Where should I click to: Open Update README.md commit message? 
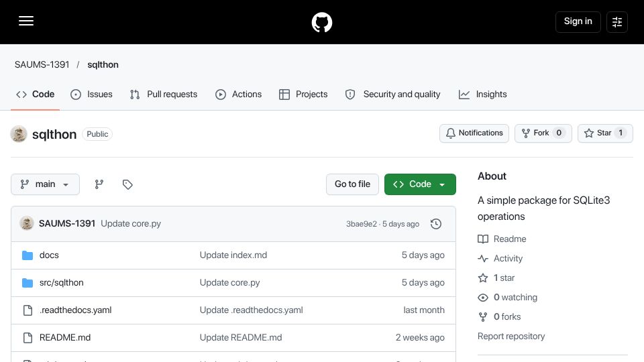[241, 338]
